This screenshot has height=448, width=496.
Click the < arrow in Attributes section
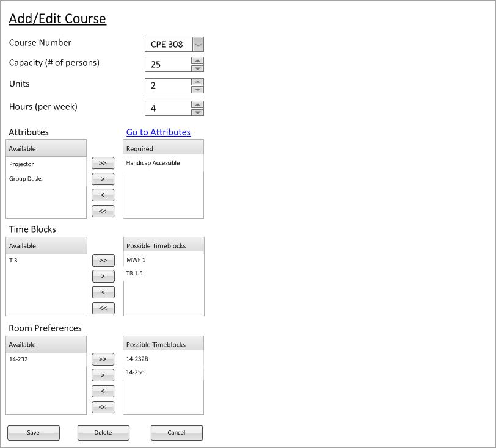tap(103, 195)
